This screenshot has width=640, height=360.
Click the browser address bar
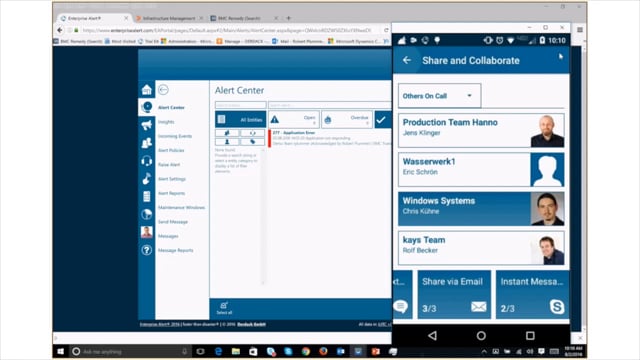[x=227, y=30]
